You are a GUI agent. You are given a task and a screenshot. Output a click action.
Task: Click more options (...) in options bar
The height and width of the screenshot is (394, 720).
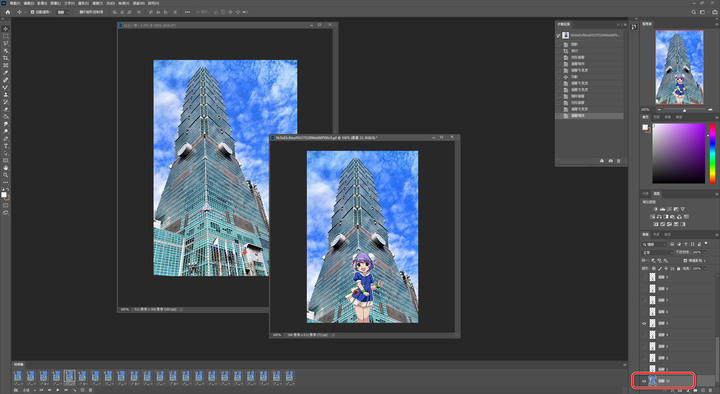(x=187, y=12)
